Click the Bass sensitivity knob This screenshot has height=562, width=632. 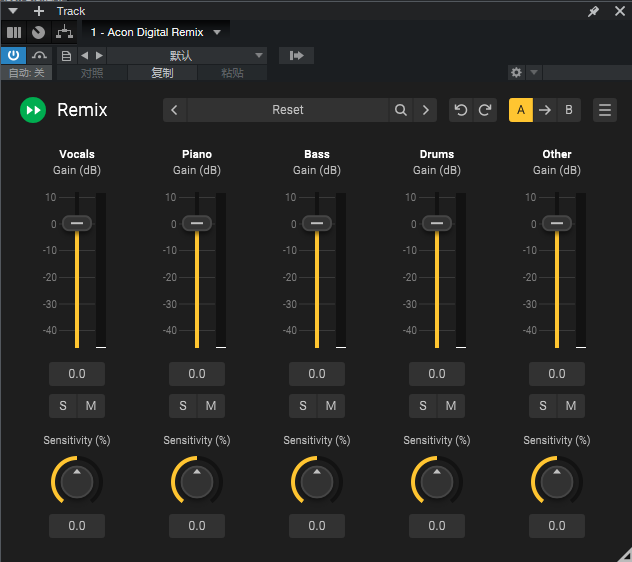coord(317,481)
